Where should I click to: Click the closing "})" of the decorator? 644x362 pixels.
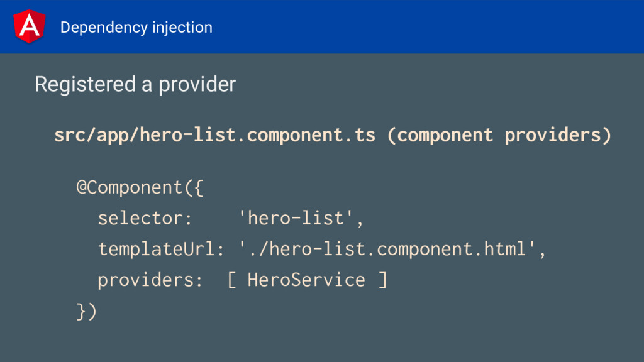pos(87,311)
